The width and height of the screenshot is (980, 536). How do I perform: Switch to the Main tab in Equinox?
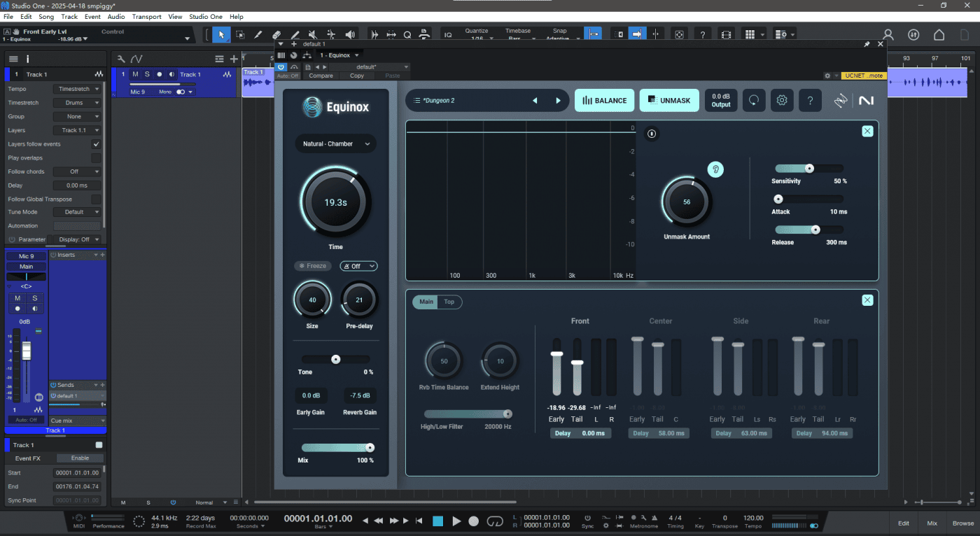(x=426, y=302)
